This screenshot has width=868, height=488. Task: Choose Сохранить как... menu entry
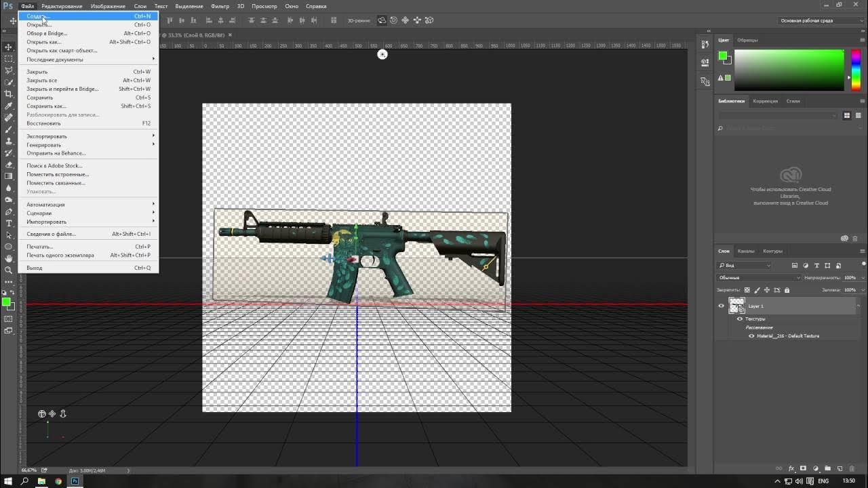(x=90, y=106)
